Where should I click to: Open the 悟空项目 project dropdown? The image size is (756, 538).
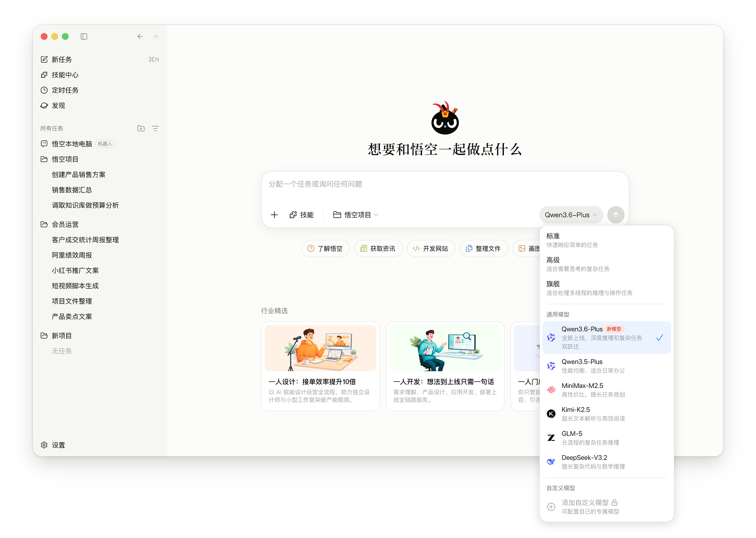click(x=355, y=215)
